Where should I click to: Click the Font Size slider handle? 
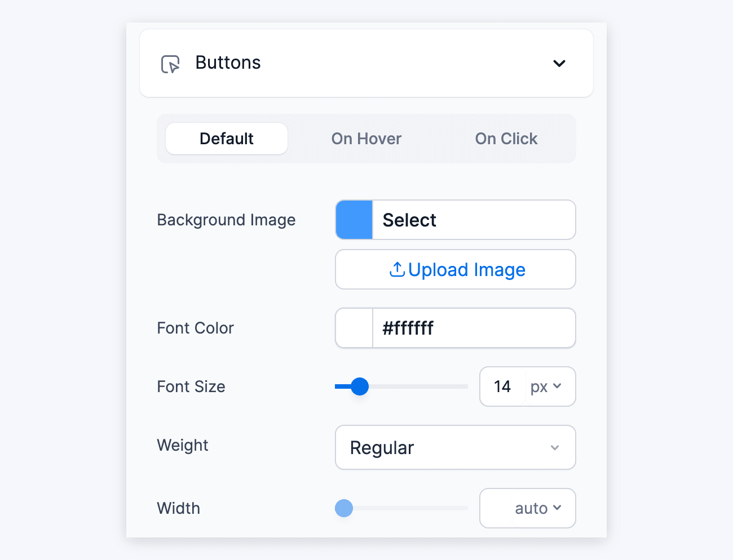(x=360, y=386)
